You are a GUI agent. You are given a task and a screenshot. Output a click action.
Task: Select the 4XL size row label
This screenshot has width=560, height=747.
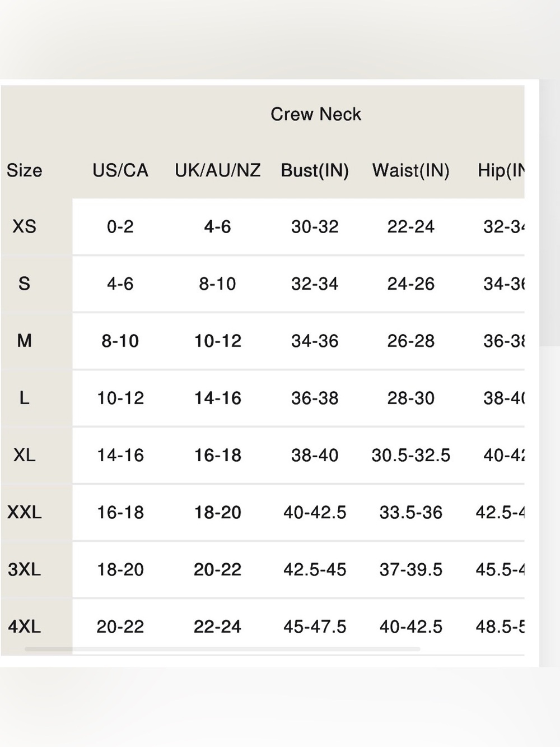[x=24, y=627]
